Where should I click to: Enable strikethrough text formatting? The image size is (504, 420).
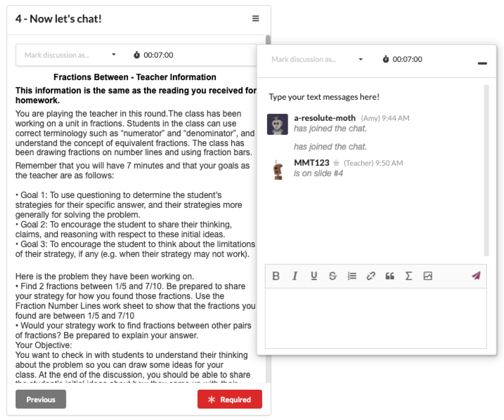point(333,276)
